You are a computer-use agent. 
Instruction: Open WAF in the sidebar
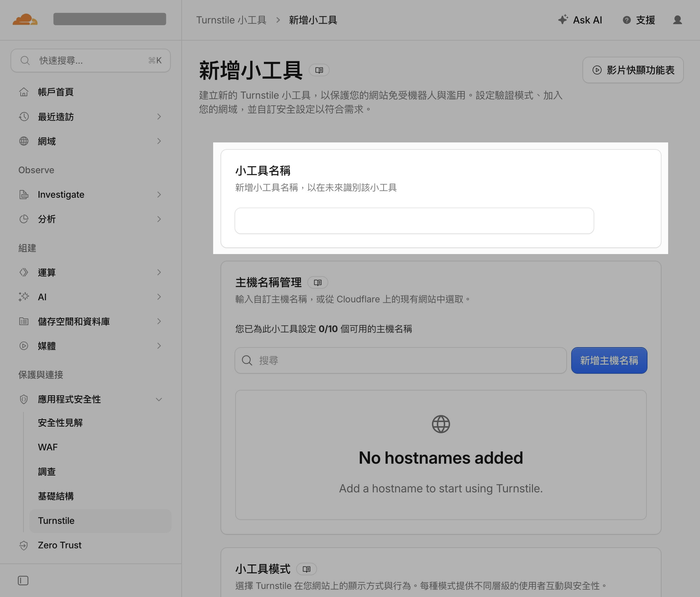(x=48, y=447)
